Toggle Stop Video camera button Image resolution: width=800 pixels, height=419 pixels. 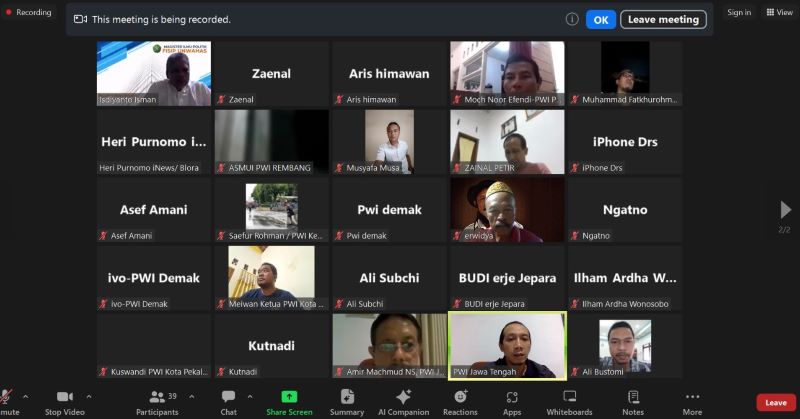click(65, 401)
